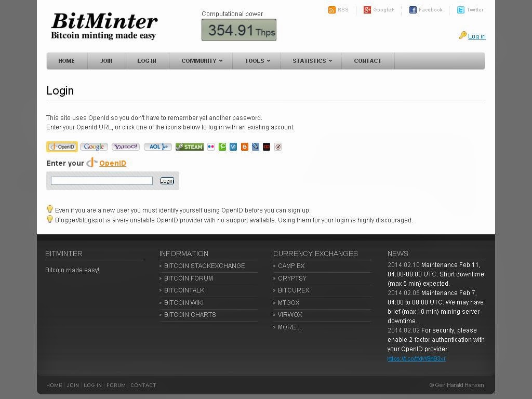Open the TOOLS dropdown menu
The image size is (532, 399).
pyautogui.click(x=256, y=61)
